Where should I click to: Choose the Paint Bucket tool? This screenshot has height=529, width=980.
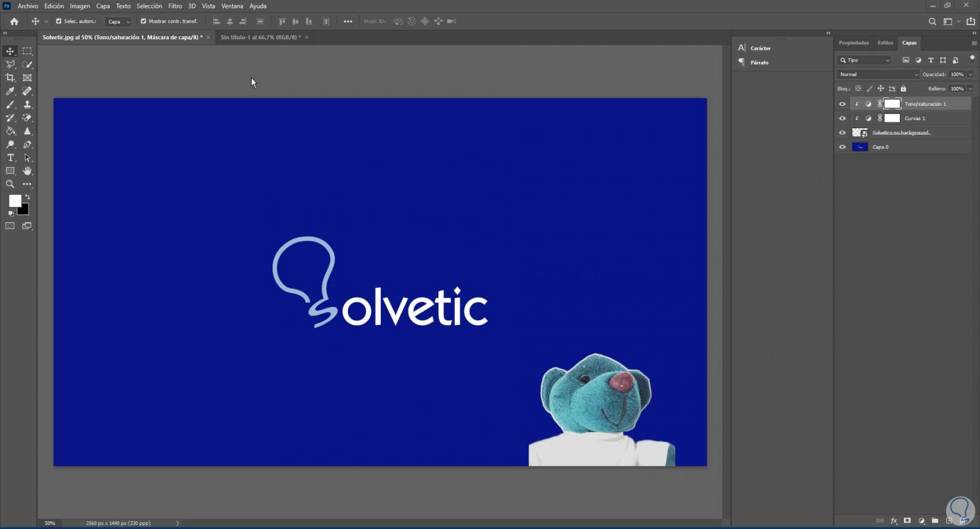[x=10, y=131]
